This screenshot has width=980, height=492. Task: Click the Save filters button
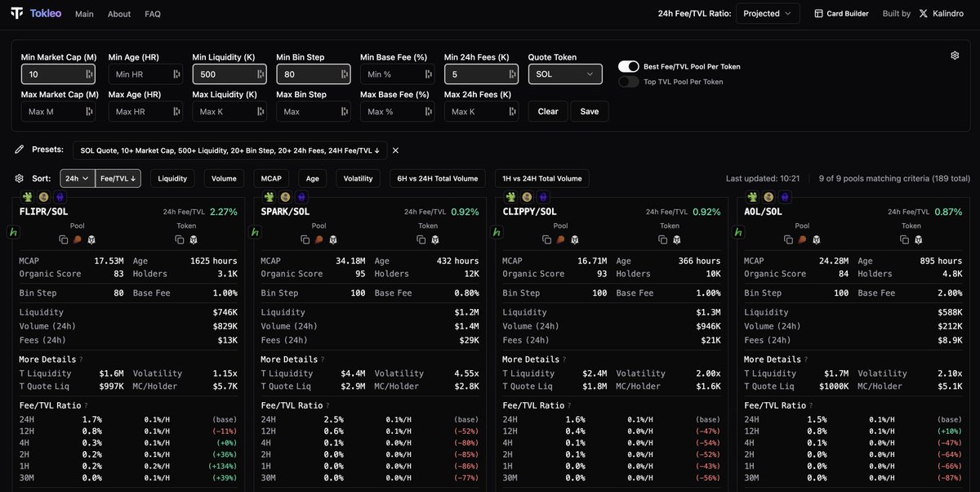click(x=590, y=111)
